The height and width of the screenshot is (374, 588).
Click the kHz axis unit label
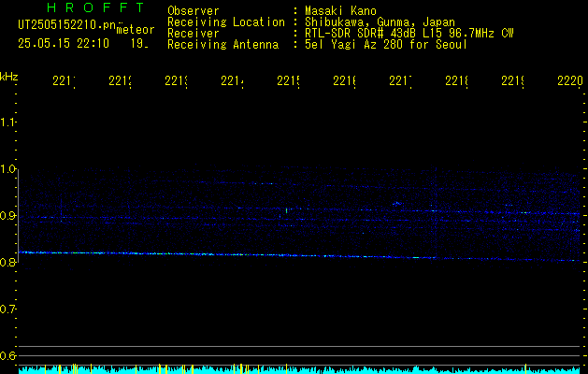pyautogui.click(x=9, y=77)
